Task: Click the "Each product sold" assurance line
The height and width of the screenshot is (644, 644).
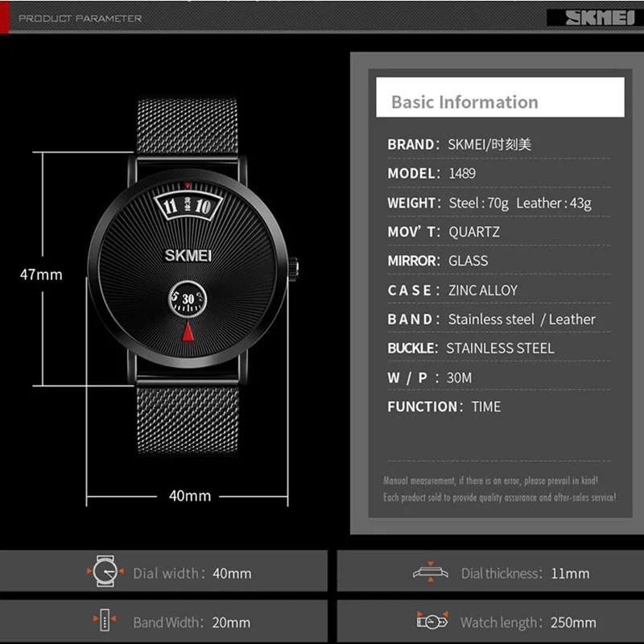Action: coord(499,497)
